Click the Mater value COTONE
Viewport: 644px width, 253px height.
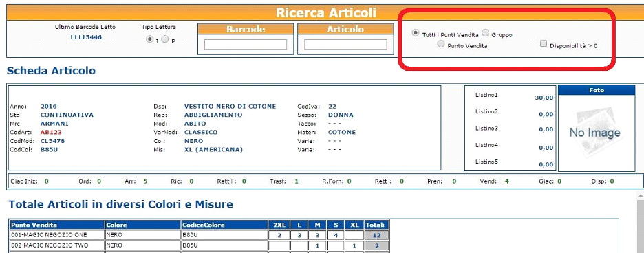click(342, 132)
